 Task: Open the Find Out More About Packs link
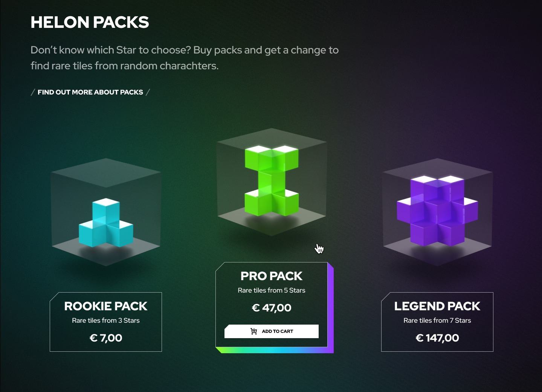point(90,92)
